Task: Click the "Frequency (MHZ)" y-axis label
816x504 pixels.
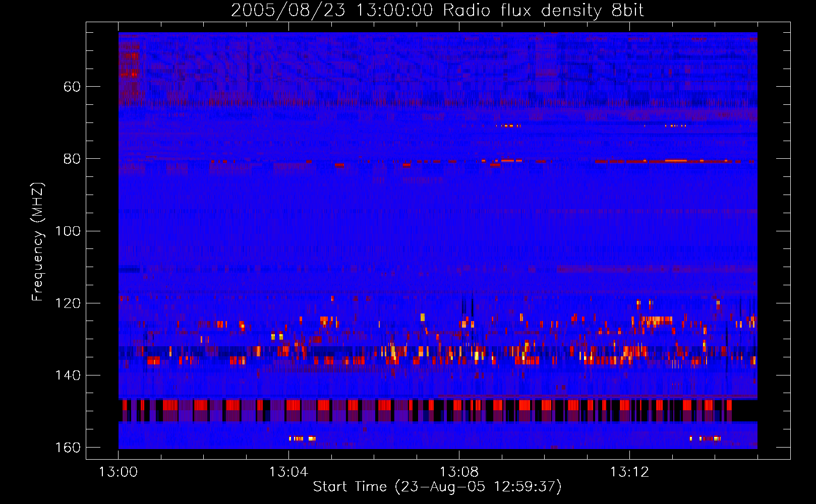Action: pyautogui.click(x=38, y=241)
